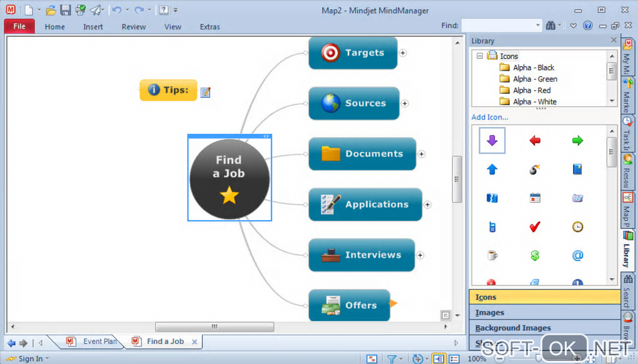Navigate back with the blue left arrow
This screenshot has height=364, width=638.
(x=11, y=343)
